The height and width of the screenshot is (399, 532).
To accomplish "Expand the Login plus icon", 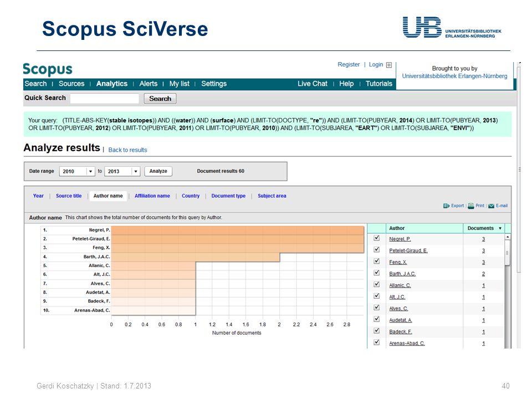I will point(389,65).
